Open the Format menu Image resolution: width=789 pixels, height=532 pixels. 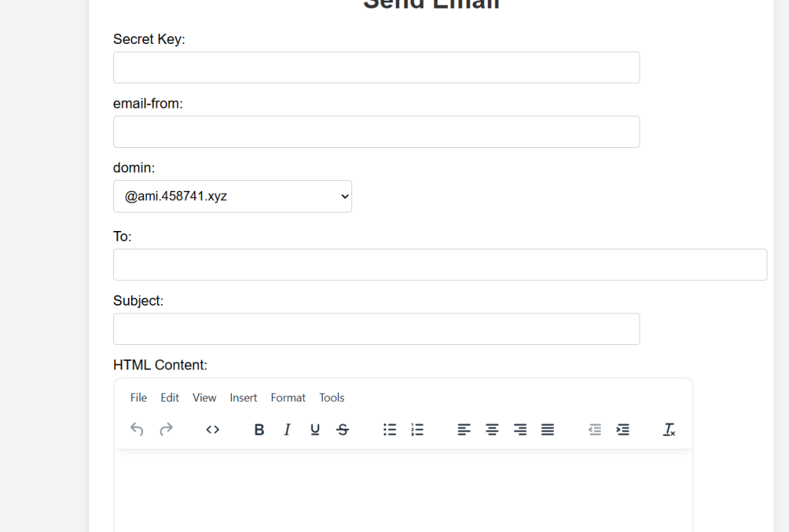[x=288, y=398]
